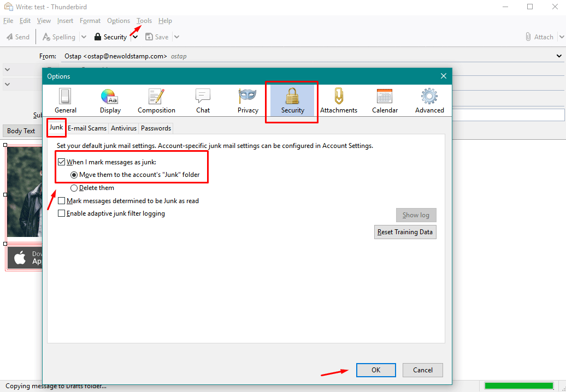Open the Insert menu

(65, 21)
